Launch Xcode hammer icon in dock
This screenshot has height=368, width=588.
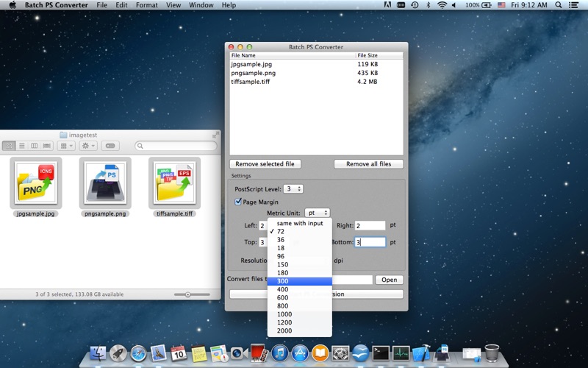click(421, 353)
